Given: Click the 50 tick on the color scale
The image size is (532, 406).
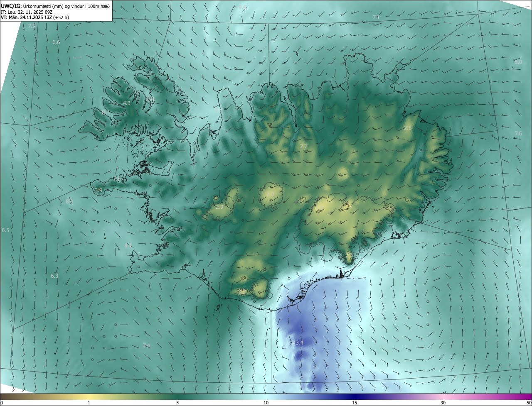Looking at the screenshot, I should [x=529, y=403].
